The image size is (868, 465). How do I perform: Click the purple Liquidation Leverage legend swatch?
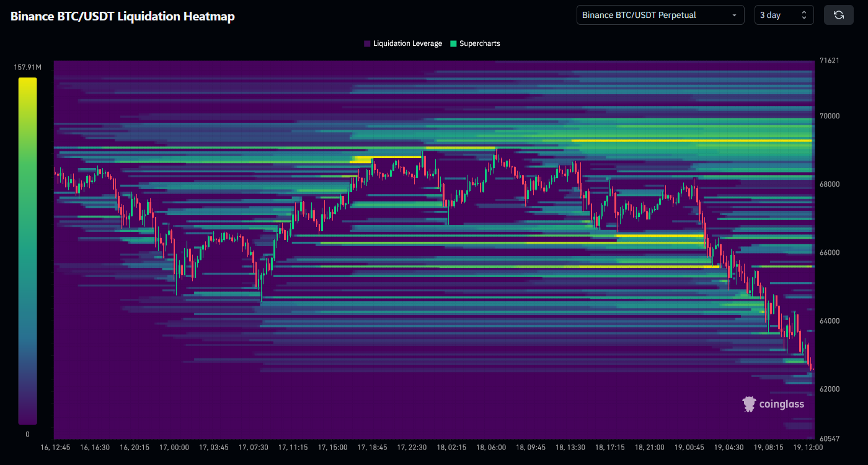point(367,43)
